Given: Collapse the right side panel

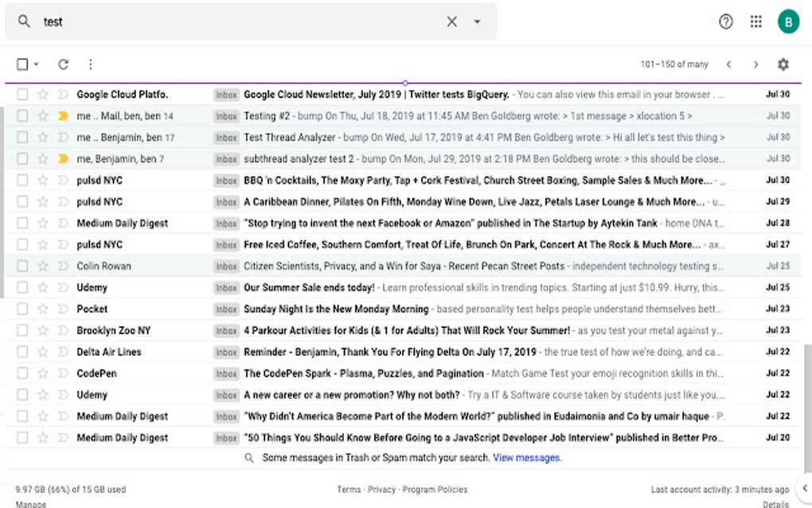Looking at the screenshot, I should (803, 488).
